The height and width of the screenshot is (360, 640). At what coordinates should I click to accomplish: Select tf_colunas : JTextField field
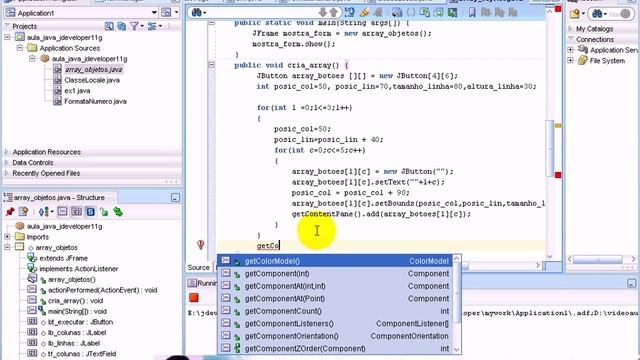point(82,354)
